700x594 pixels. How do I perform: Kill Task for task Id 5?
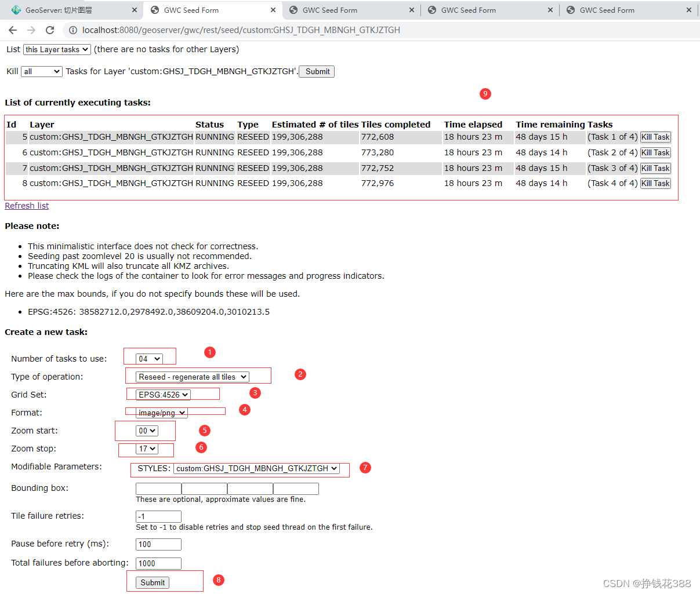click(655, 137)
